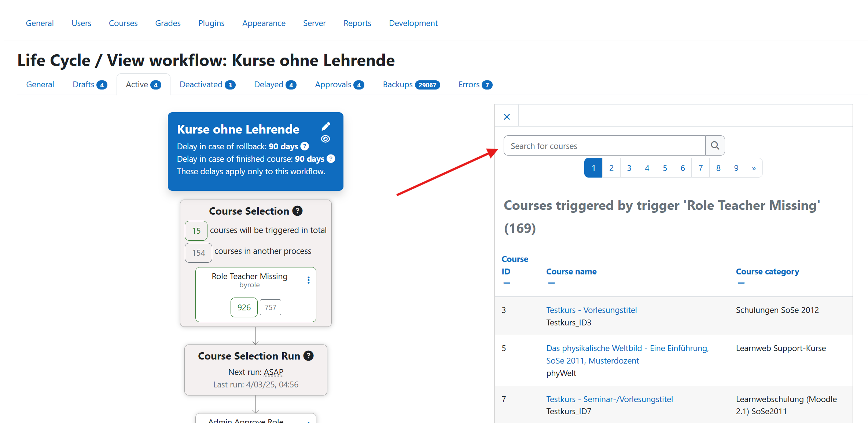Click the green 926 courses badge

pos(244,307)
